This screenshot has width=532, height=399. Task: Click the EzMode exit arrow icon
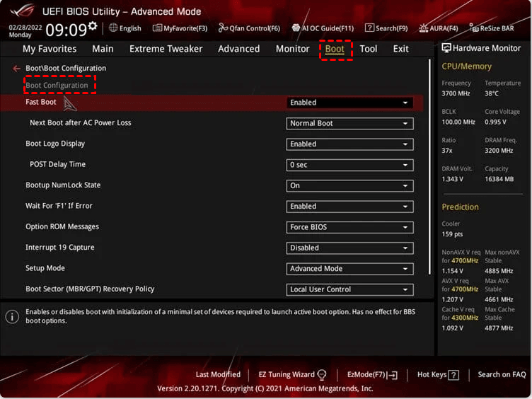tap(393, 375)
